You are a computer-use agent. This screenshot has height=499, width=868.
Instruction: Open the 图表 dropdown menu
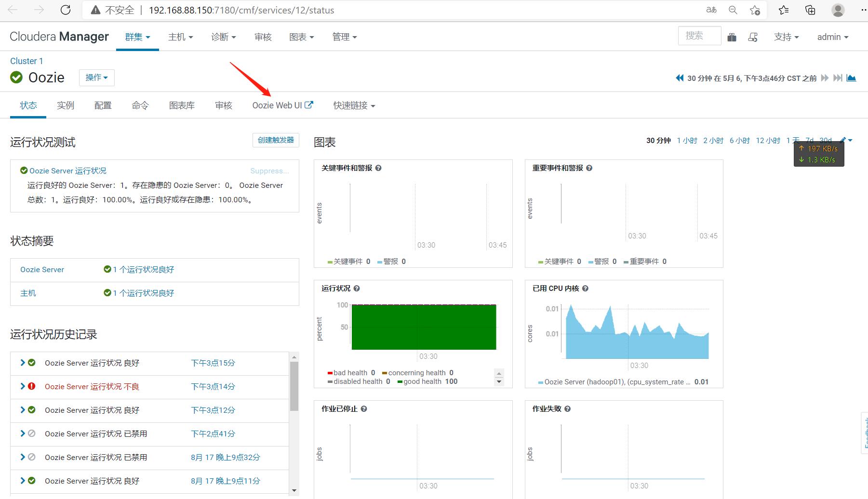pyautogui.click(x=302, y=37)
